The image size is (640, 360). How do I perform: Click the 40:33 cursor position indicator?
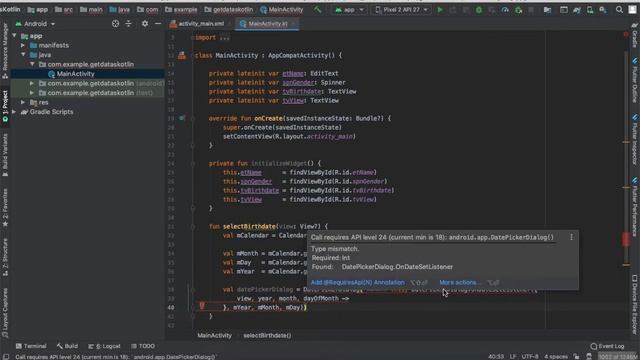[x=496, y=356]
